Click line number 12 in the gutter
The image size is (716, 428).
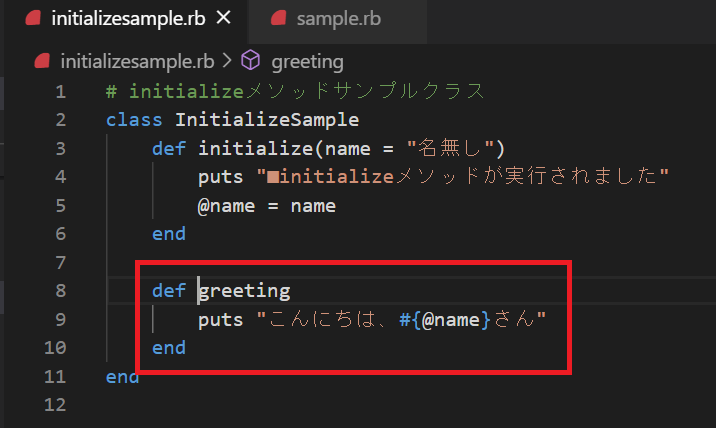(x=55, y=405)
